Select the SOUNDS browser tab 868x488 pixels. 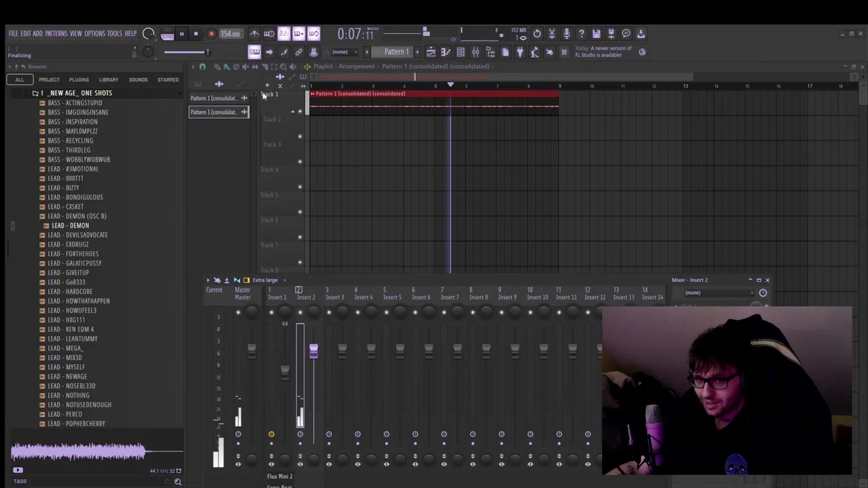(x=138, y=79)
